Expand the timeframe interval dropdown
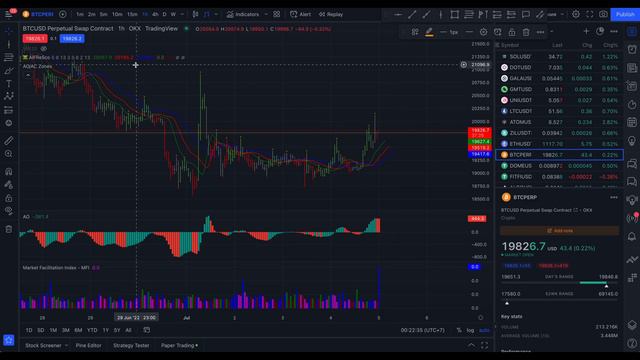Image resolution: width=640 pixels, height=360 pixels. point(182,14)
